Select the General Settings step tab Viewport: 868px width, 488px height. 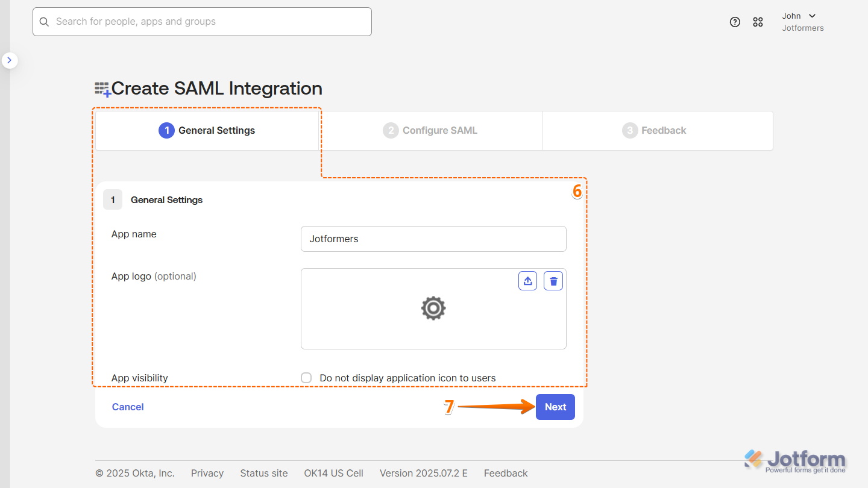207,130
